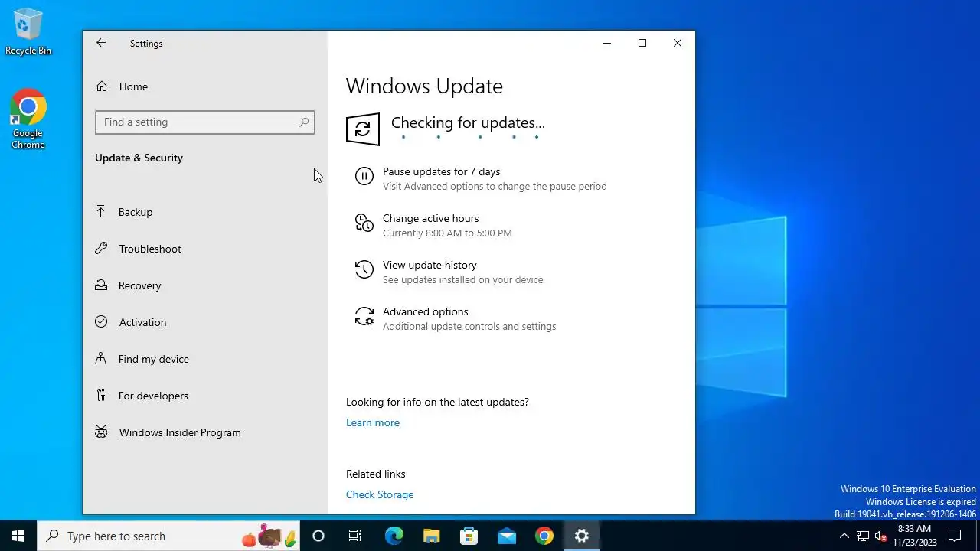980x551 pixels.
Task: Click the Backup arrow icon
Action: pyautogui.click(x=101, y=212)
